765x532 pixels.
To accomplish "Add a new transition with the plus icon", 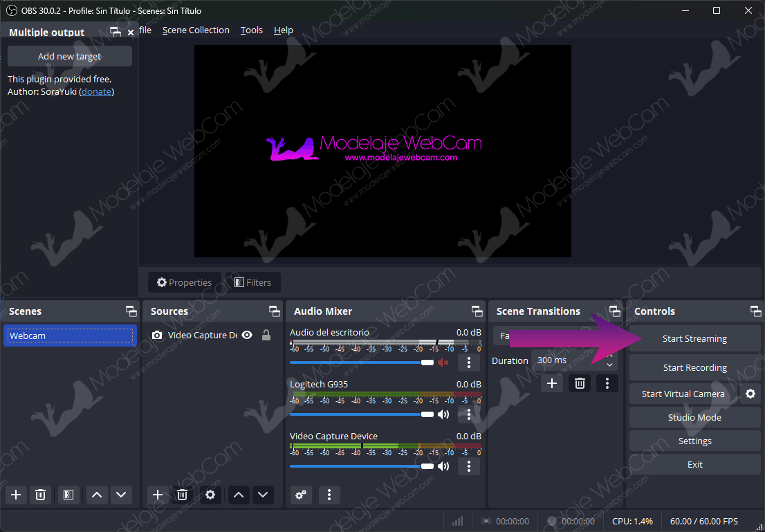I will click(x=551, y=383).
